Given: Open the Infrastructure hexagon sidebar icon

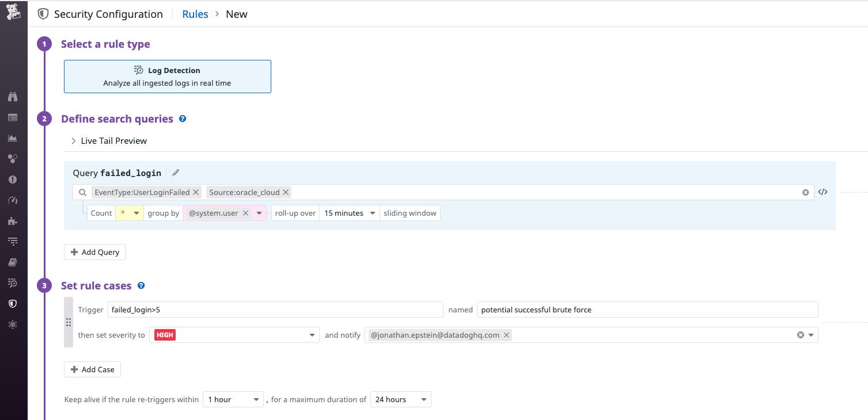Looking at the screenshot, I should tap(13, 159).
